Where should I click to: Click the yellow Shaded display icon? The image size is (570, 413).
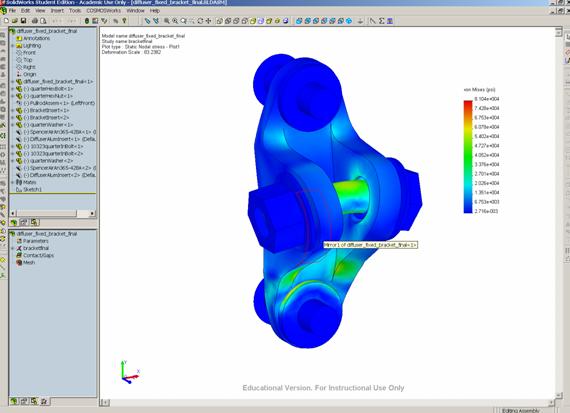253,21
